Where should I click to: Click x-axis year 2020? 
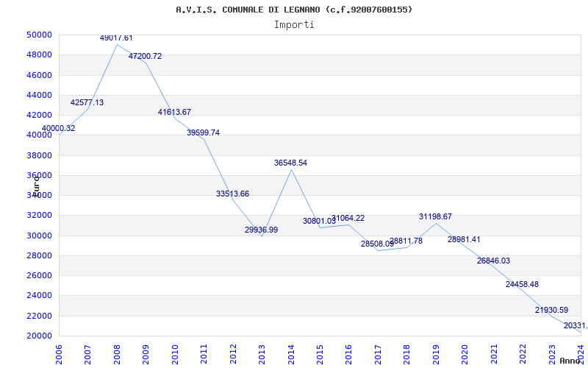click(465, 354)
